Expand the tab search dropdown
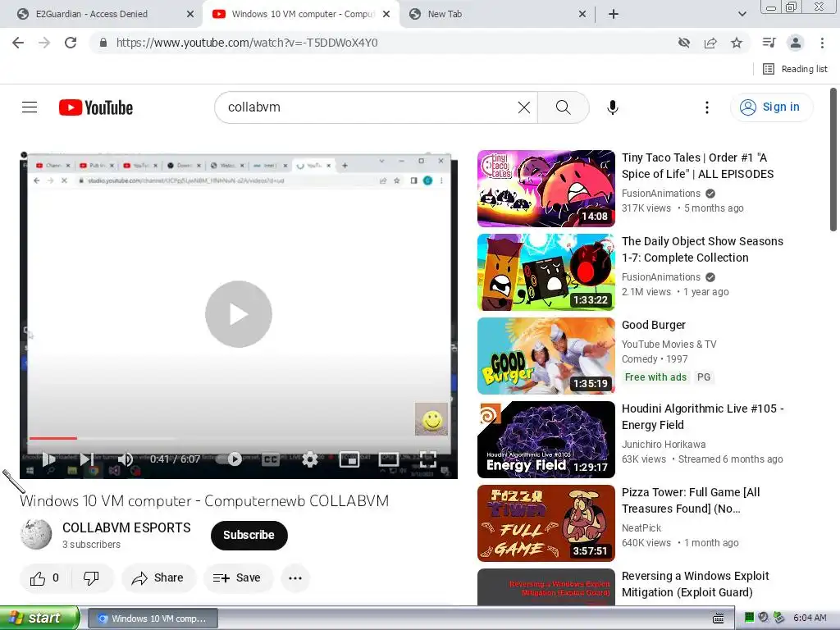Viewport: 840px width, 630px height. (x=742, y=15)
